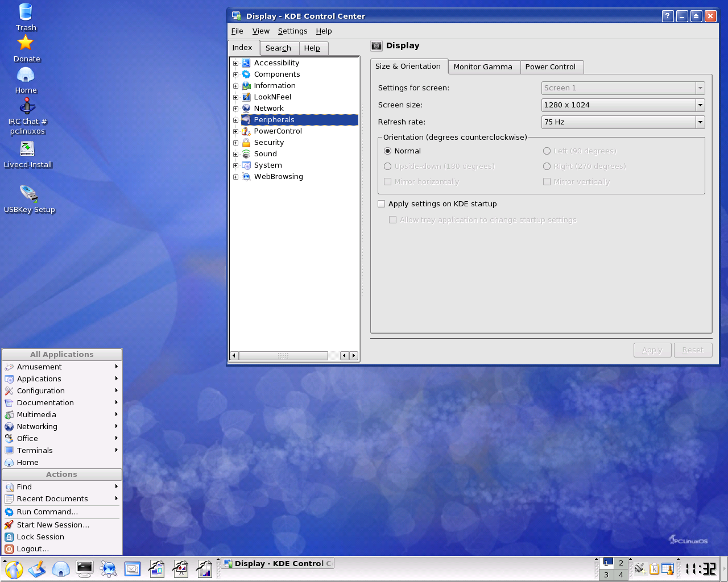Viewport: 728px width, 582px height.
Task: Enable Apply settings on KDE startup
Action: (x=382, y=204)
